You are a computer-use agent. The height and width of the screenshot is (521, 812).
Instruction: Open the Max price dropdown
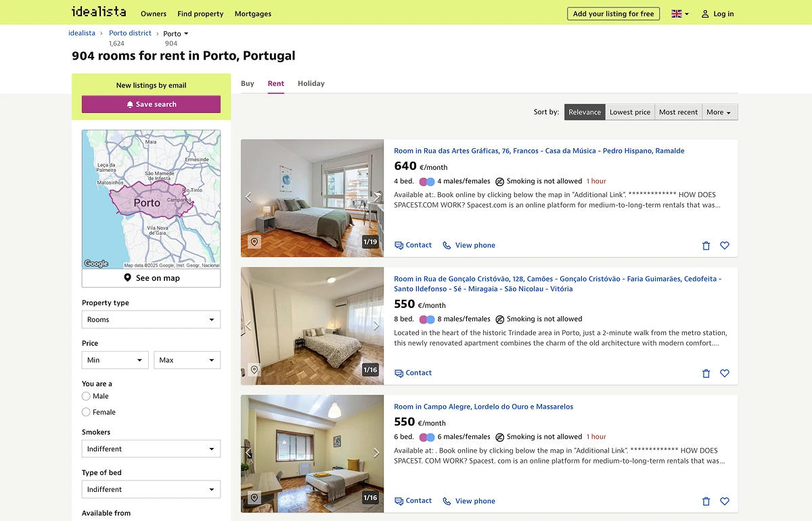[187, 360]
